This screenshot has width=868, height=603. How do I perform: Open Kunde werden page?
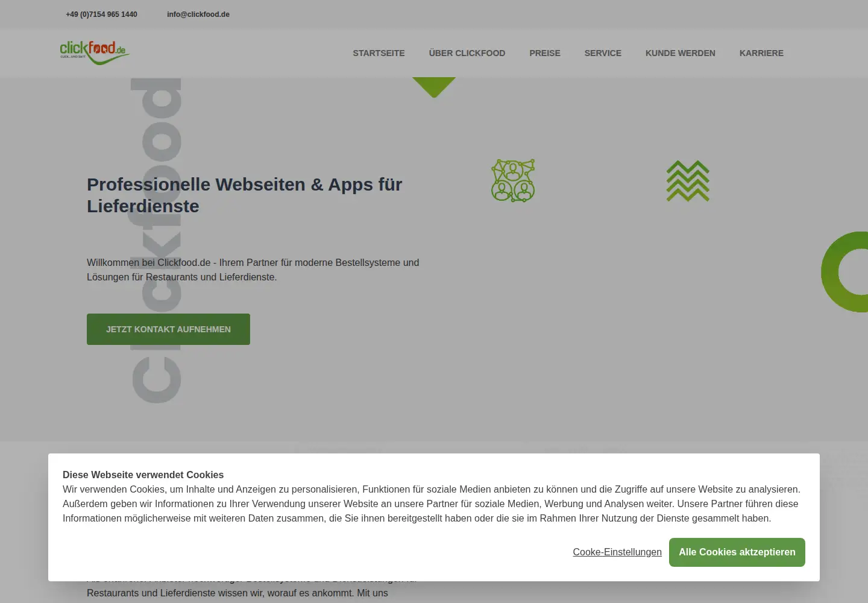[681, 53]
